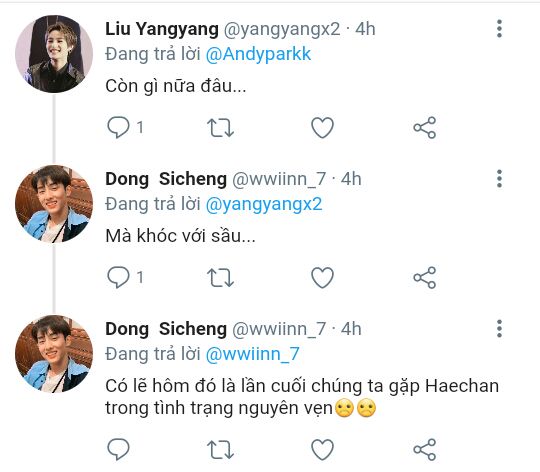This screenshot has width=540, height=472.
Task: Share the 'Mà khóc với sầu...' tweet
Action: [x=425, y=277]
